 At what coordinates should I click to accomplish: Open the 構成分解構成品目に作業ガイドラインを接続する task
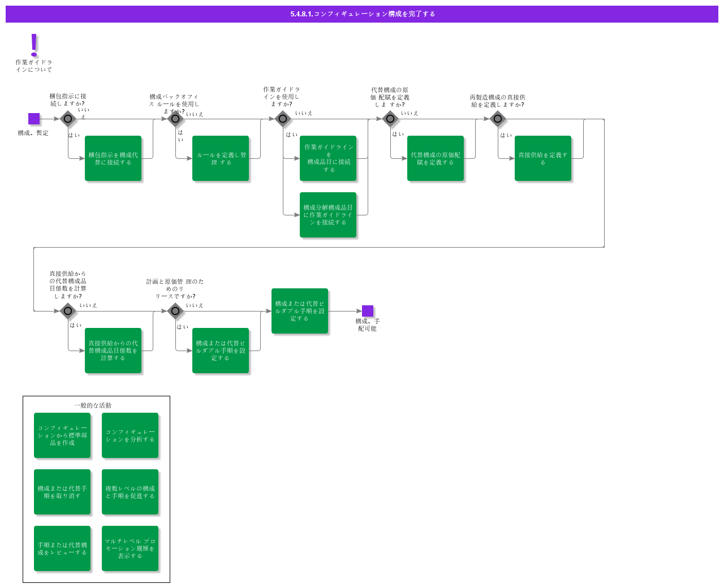[328, 215]
